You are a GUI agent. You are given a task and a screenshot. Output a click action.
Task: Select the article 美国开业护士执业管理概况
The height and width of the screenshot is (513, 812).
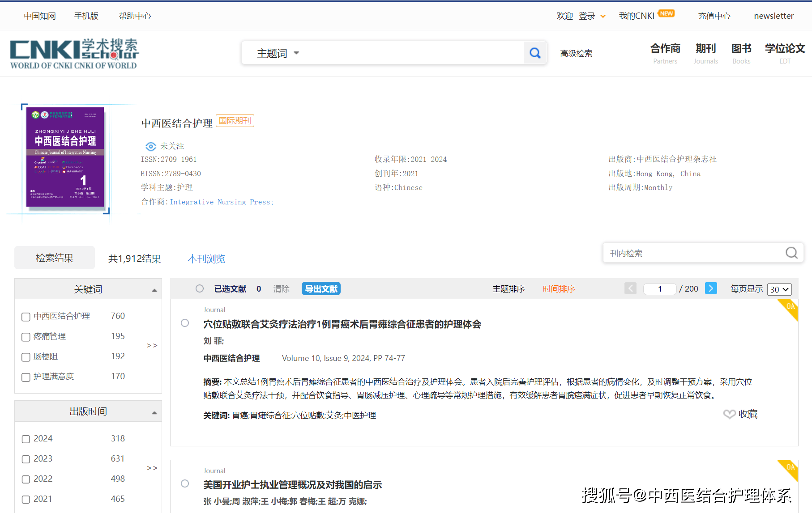pos(185,483)
